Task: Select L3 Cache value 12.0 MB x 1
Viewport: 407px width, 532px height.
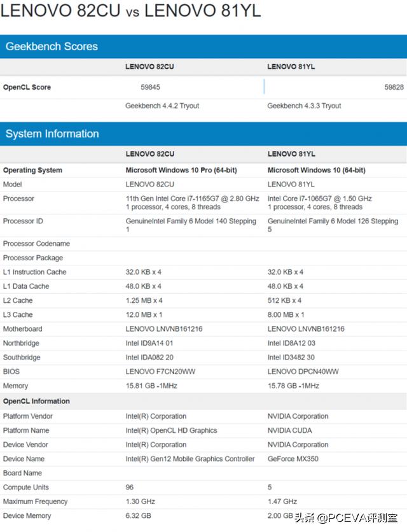Action: point(144,315)
